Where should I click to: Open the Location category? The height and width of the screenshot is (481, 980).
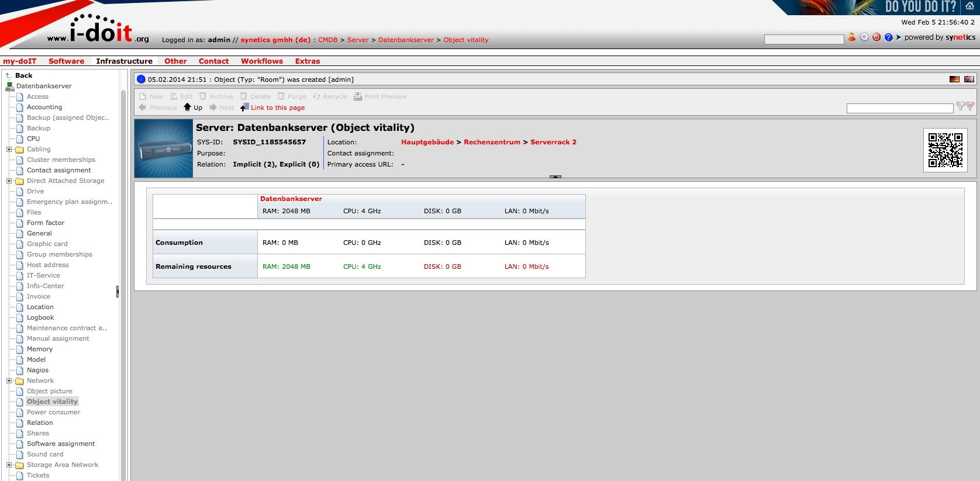coord(40,307)
